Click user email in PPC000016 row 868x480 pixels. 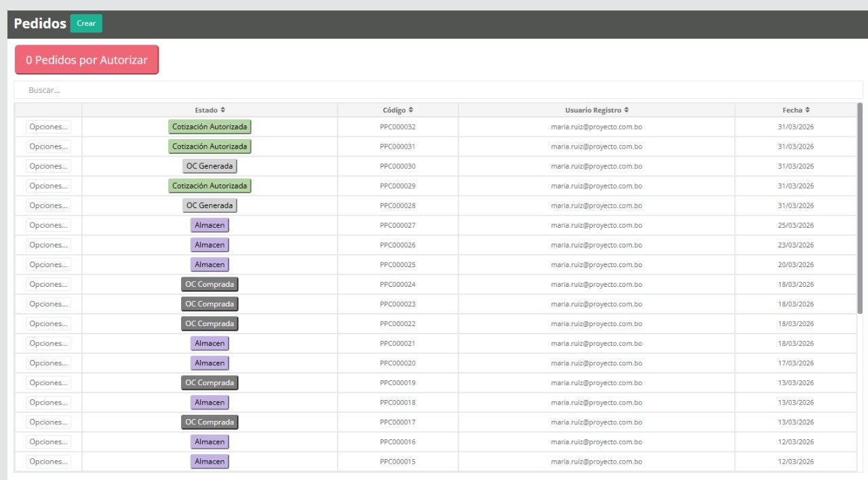pos(596,441)
